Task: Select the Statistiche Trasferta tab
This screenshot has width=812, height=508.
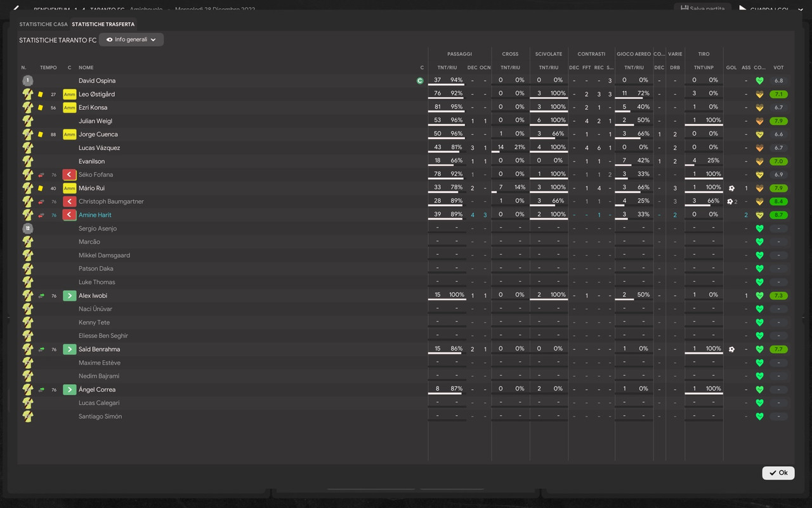Action: (x=103, y=24)
